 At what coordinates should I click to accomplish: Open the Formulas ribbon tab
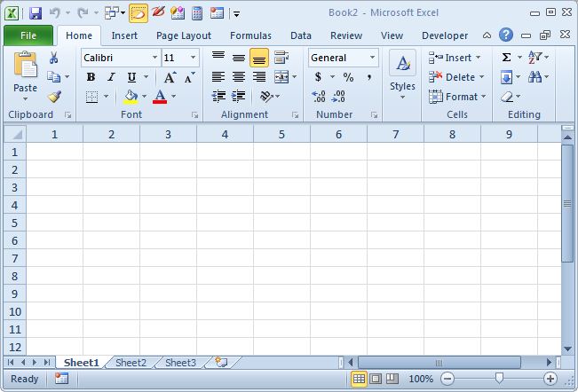[x=250, y=35]
